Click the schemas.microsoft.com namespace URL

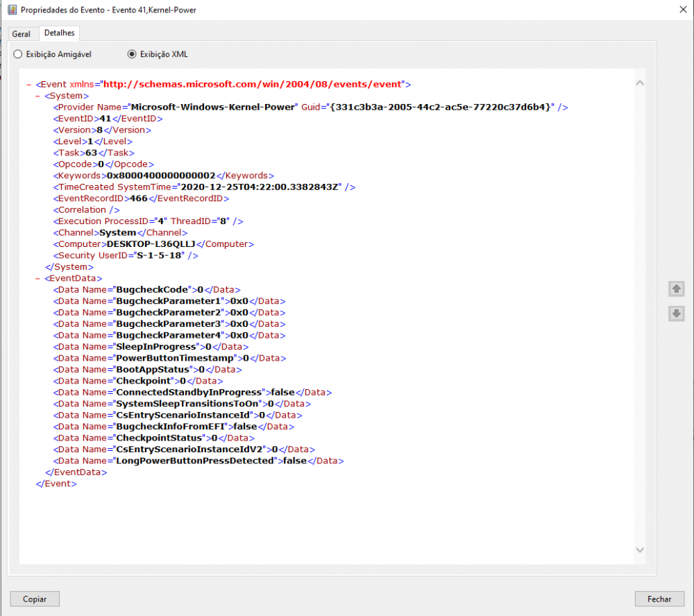click(252, 84)
